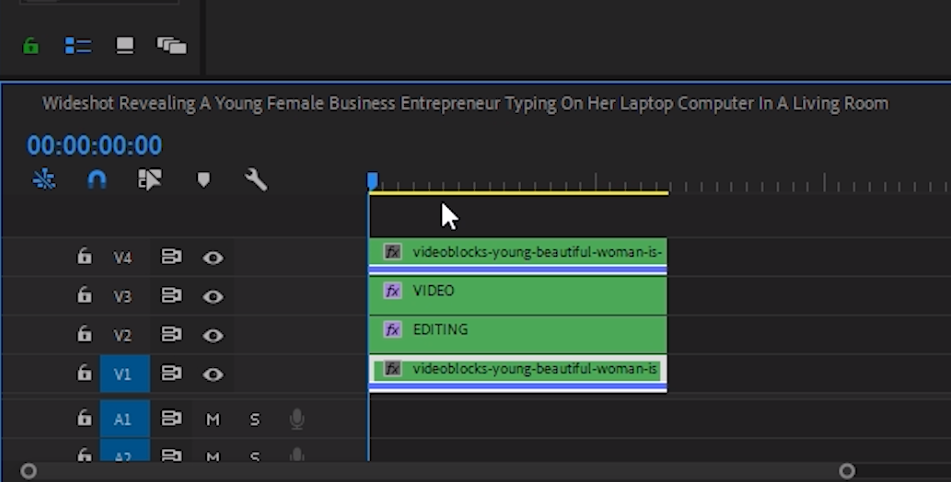Click the yellow render bar above clips
The height and width of the screenshot is (482, 951).
pos(519,193)
